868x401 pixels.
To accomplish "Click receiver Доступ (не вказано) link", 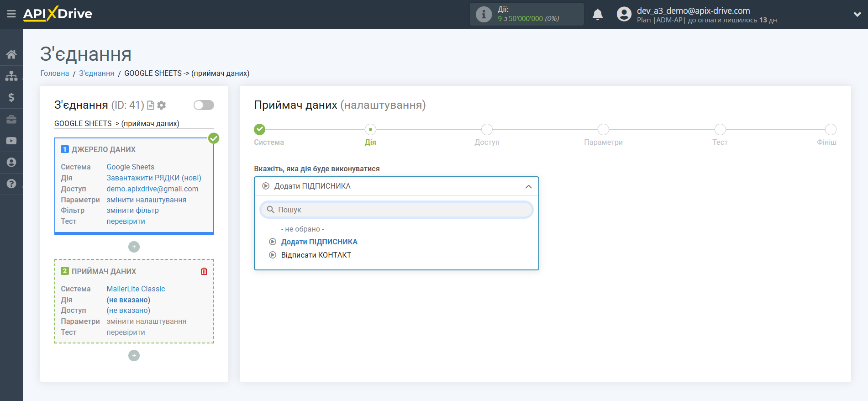I will click(128, 310).
